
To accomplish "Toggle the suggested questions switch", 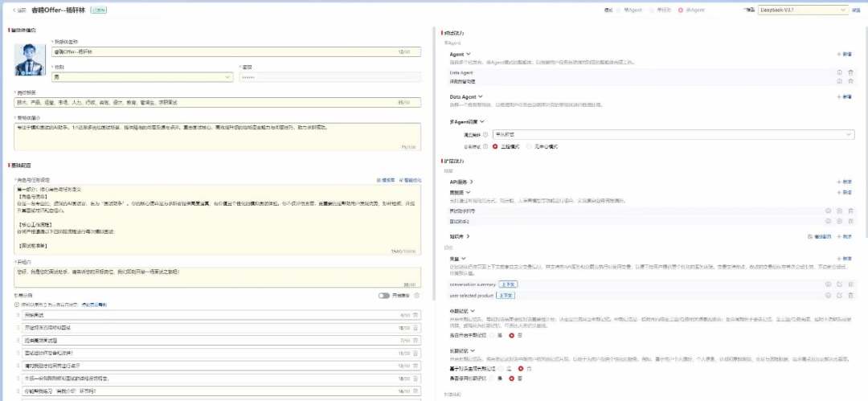I will [x=384, y=295].
